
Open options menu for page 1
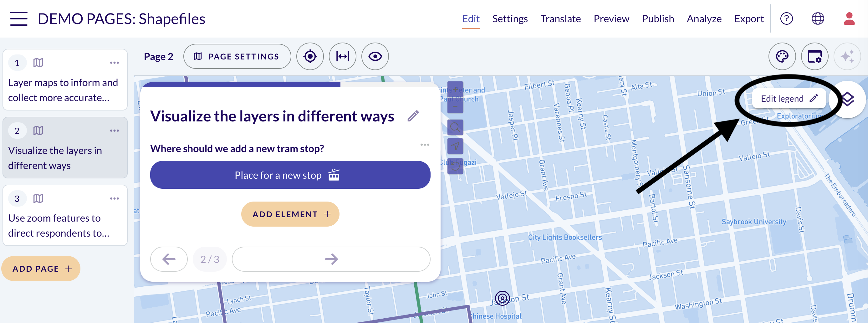click(114, 63)
